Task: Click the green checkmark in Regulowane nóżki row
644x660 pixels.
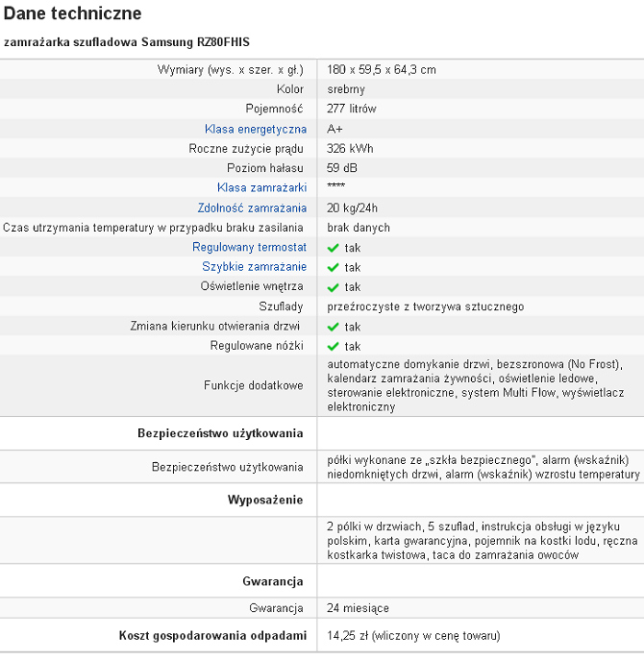Action: tap(333, 346)
